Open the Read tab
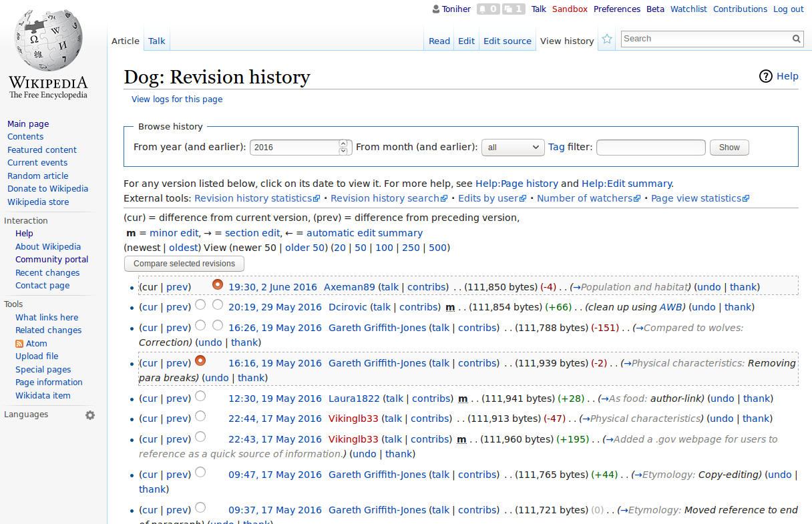The width and height of the screenshot is (812, 524). click(439, 41)
